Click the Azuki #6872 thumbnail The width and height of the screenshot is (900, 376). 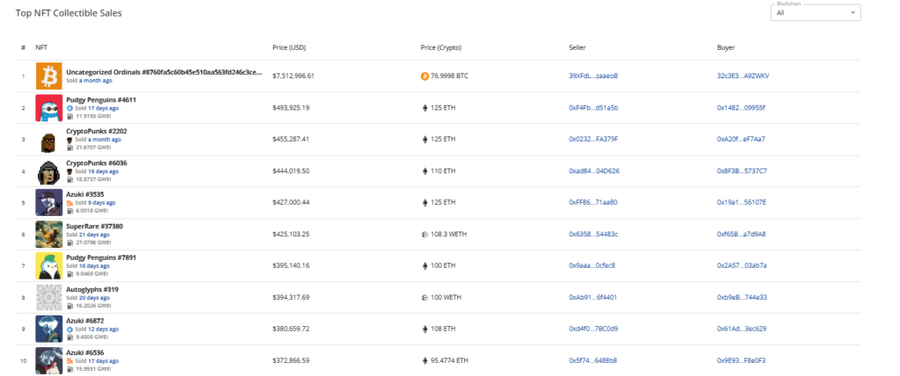tap(49, 329)
